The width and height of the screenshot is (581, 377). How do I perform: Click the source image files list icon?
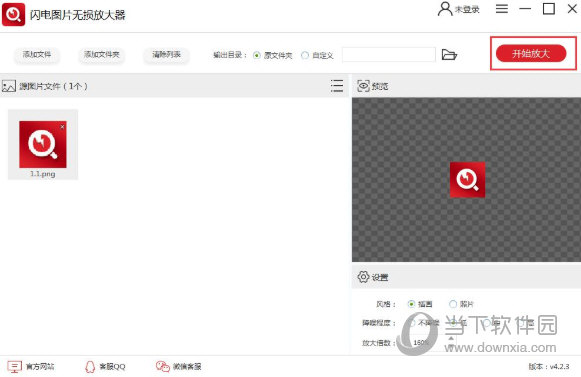tap(9, 86)
